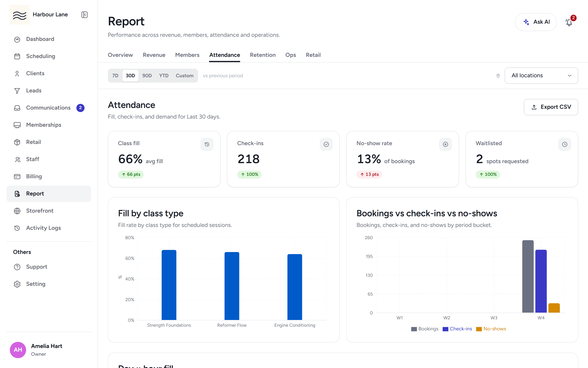Open Storefront globe in sidebar

point(49,211)
